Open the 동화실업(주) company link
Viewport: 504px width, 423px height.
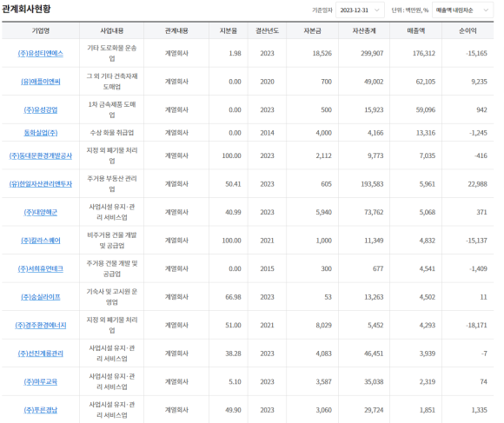pyautogui.click(x=41, y=133)
